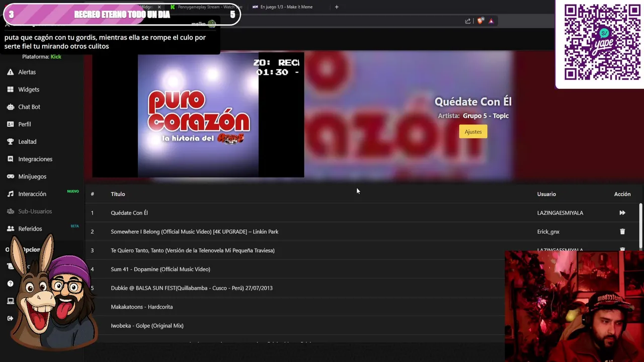Click the logout arrow icon
This screenshot has width=644, height=362.
(10, 318)
